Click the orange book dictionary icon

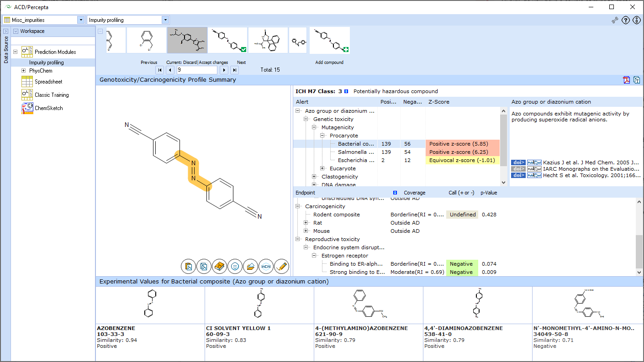tap(219, 266)
